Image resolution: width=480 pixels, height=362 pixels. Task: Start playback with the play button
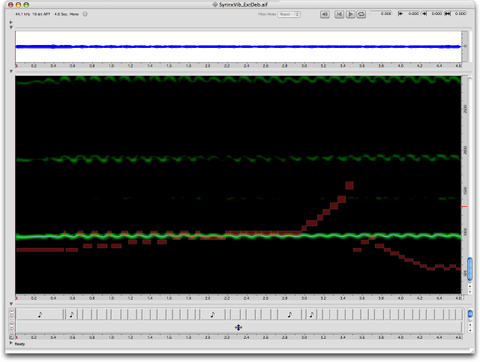click(350, 14)
